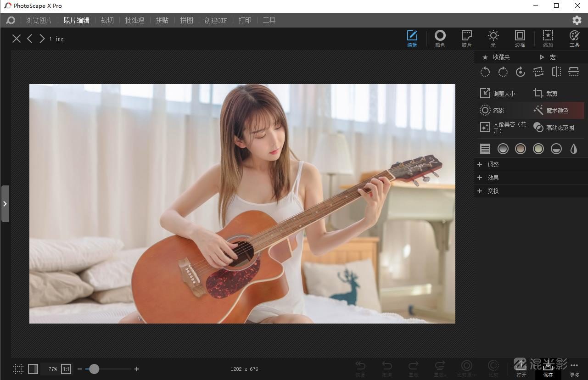The image size is (588, 380).
Task: Click the 保存 save button
Action: pyautogui.click(x=548, y=369)
